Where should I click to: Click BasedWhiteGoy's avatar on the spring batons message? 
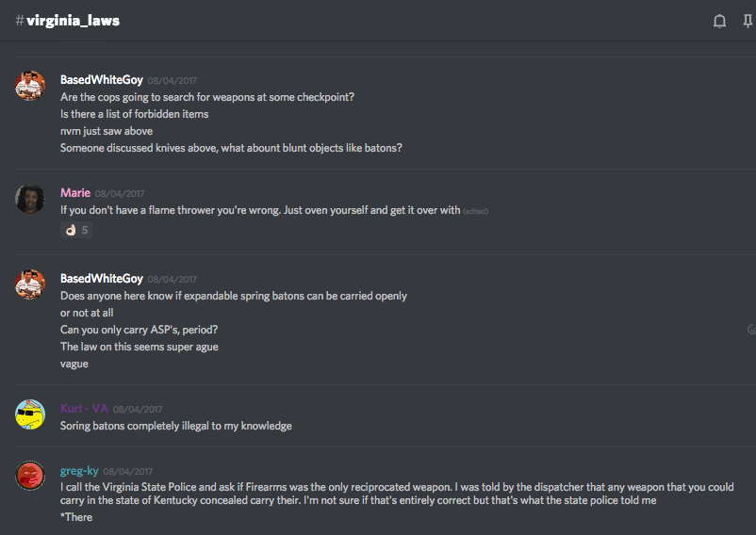[30, 284]
